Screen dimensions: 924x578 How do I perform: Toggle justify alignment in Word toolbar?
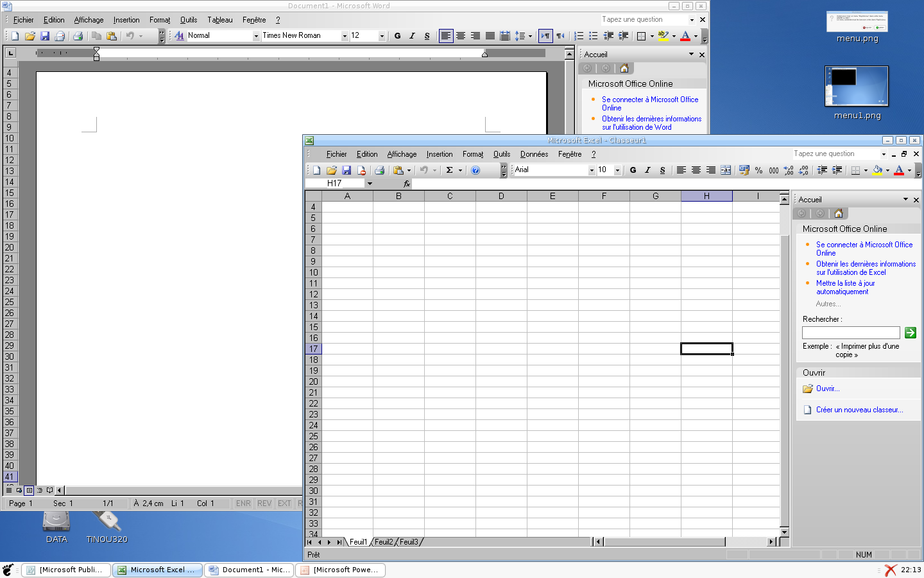coord(490,36)
